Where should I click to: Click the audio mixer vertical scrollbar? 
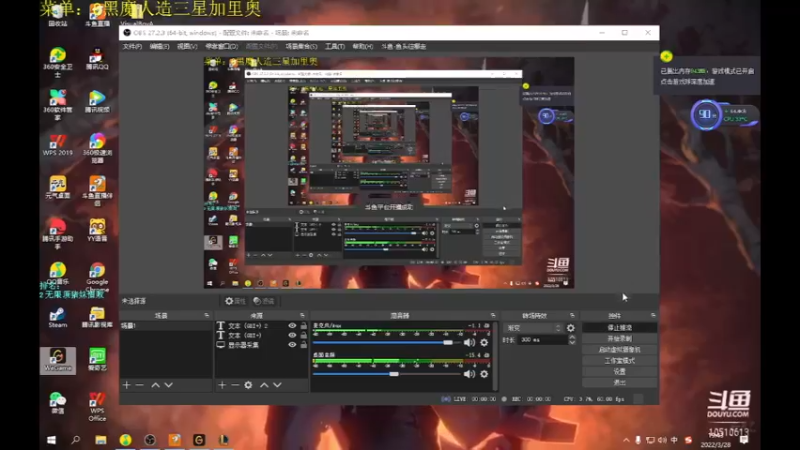coord(494,356)
